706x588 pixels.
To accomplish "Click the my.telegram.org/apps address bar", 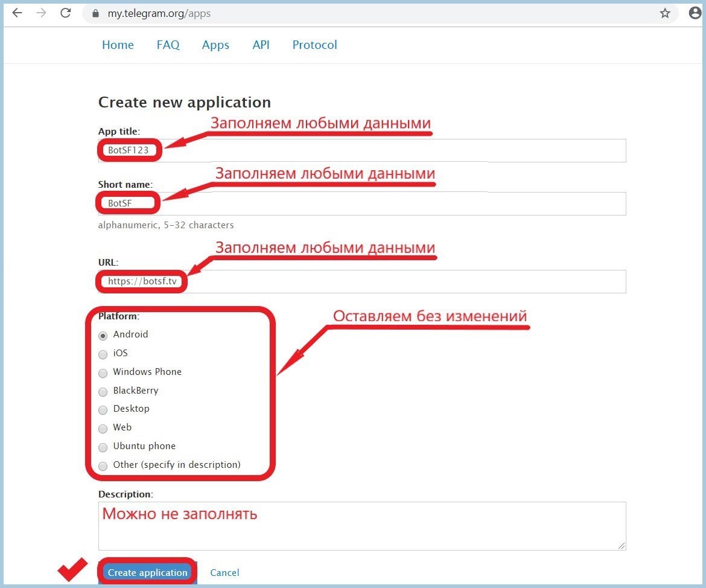I will (x=380, y=13).
